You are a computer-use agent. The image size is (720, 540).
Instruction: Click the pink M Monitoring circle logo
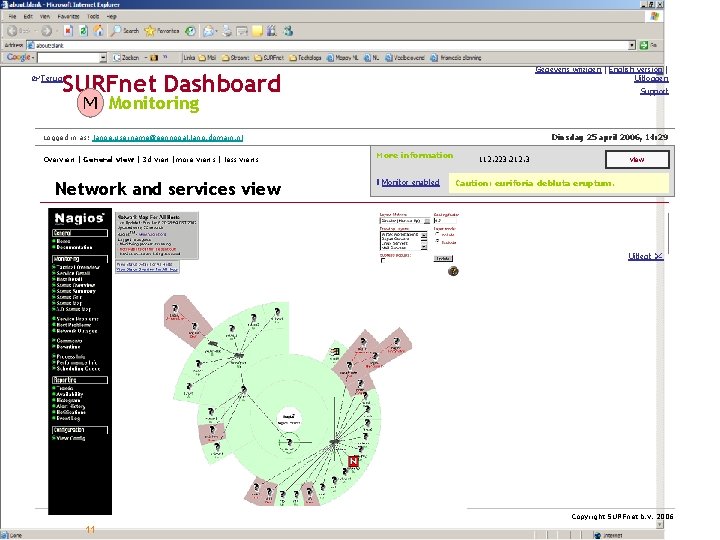(90, 103)
